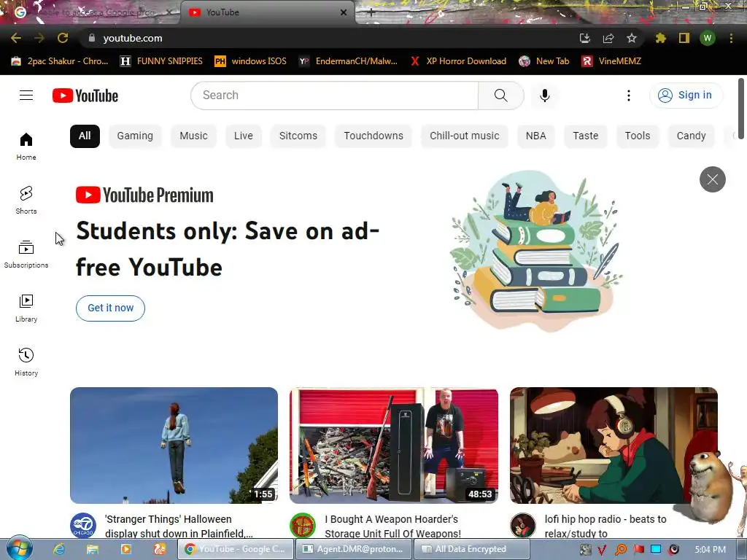The height and width of the screenshot is (560, 747).
Task: Open the media player taskbar icon
Action: (x=125, y=549)
